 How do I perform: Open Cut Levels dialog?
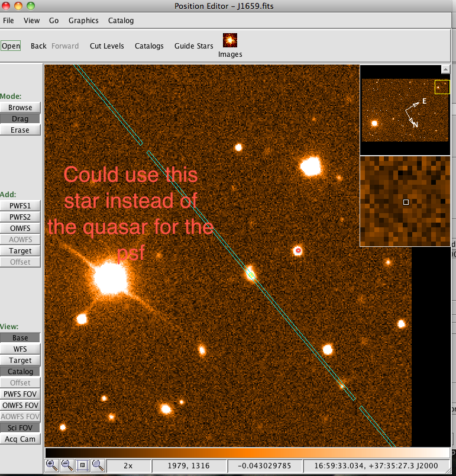click(106, 46)
